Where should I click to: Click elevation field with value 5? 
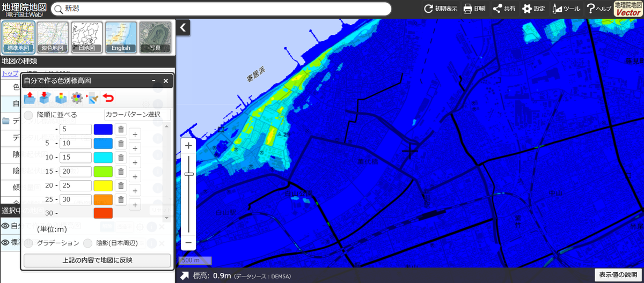75,129
